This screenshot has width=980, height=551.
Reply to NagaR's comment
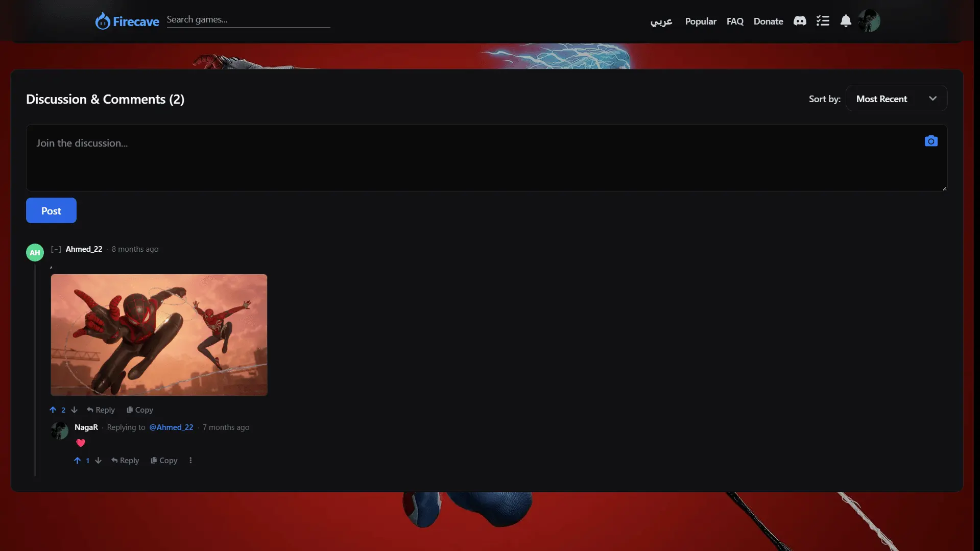pos(125,461)
